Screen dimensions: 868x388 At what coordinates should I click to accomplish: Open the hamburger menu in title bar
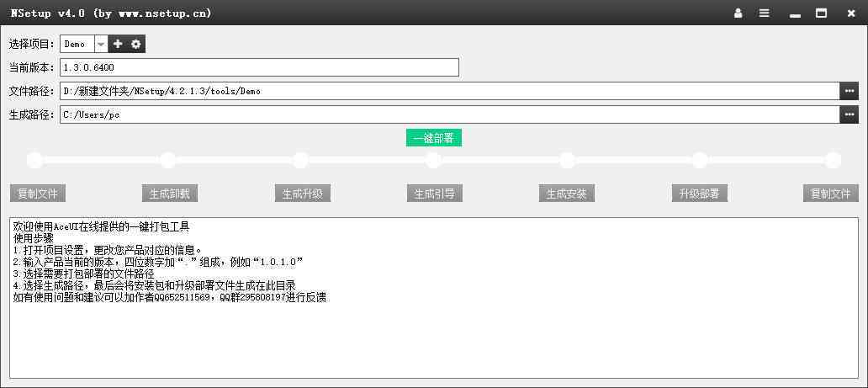pos(764,13)
